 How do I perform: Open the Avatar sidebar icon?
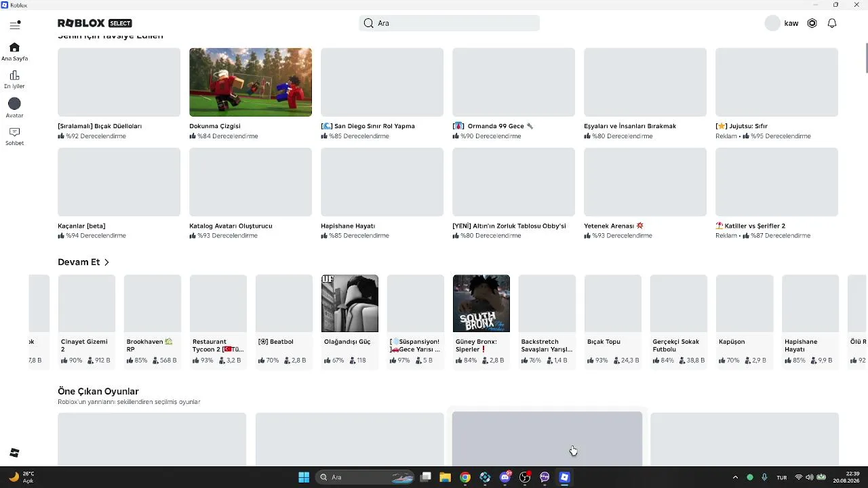click(x=14, y=104)
